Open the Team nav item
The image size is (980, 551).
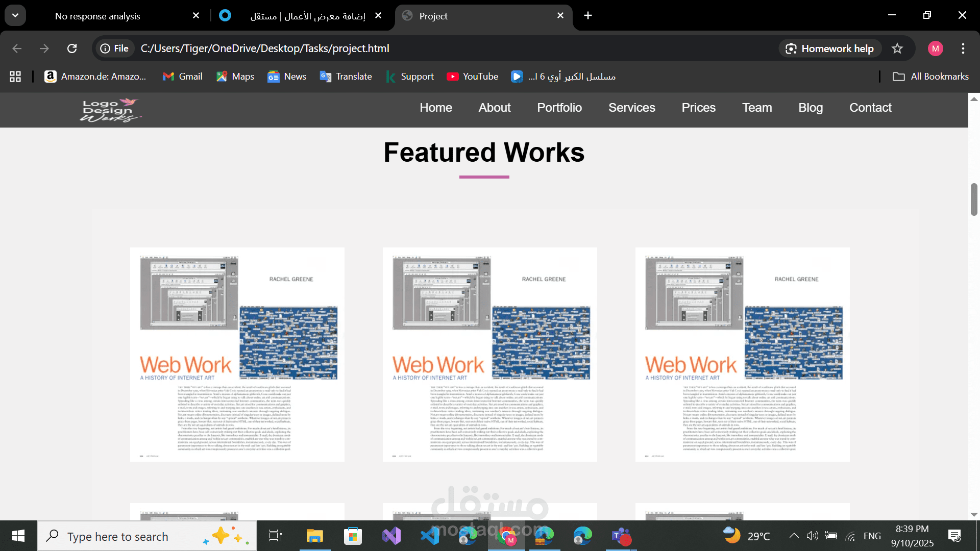coord(757,108)
